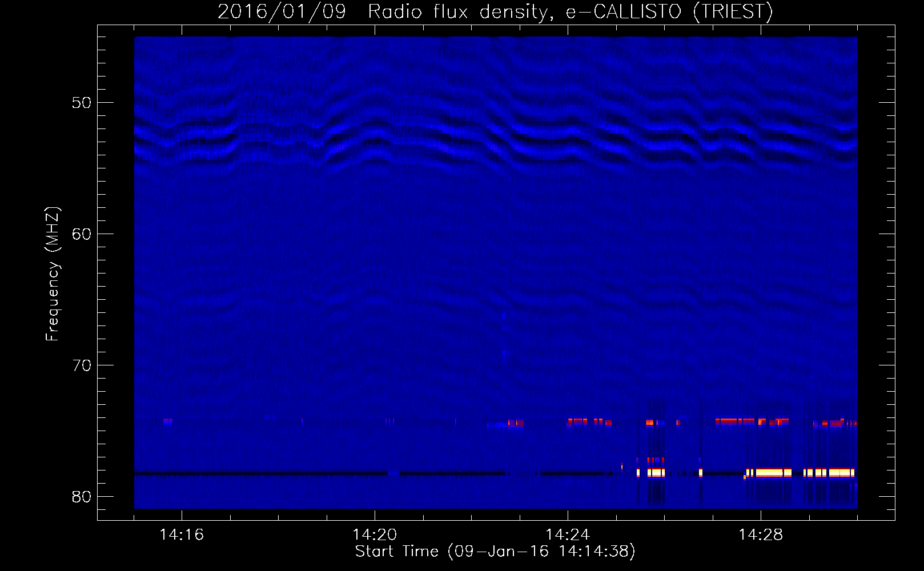The width and height of the screenshot is (924, 571).
Task: Select the 'Frequency (MHZ)' axis label
Action: [x=53, y=274]
